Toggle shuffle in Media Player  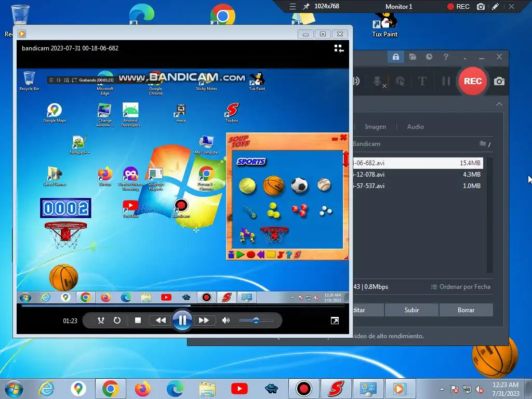pyautogui.click(x=101, y=320)
